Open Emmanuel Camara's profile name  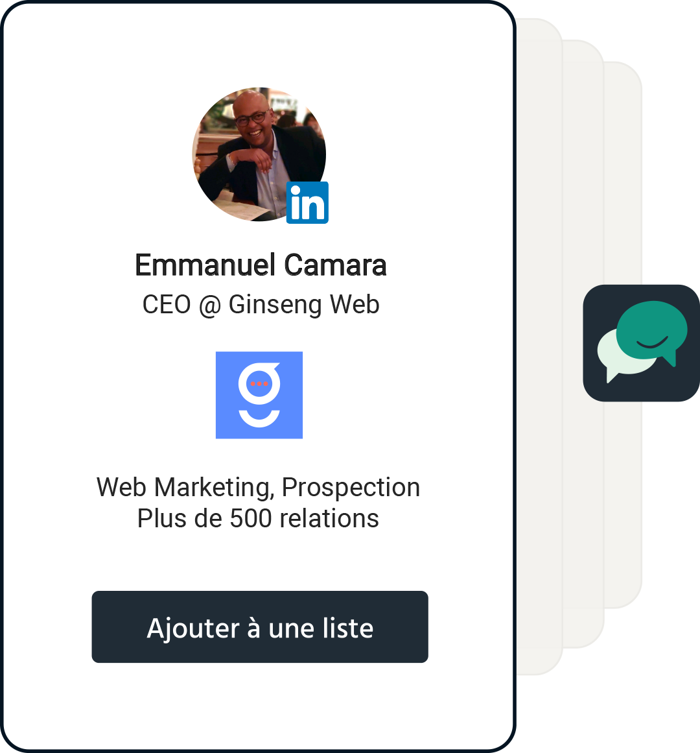point(261,265)
